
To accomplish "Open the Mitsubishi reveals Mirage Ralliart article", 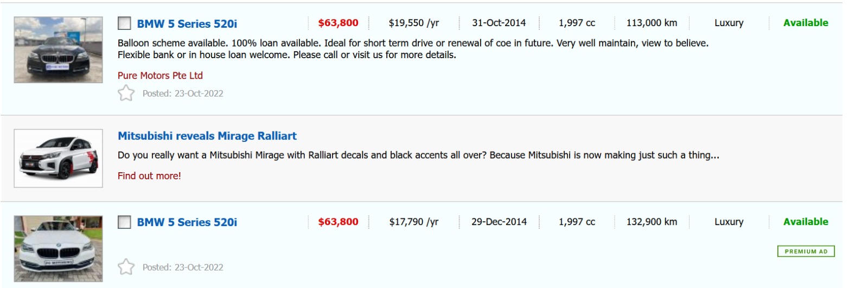I will click(x=207, y=136).
